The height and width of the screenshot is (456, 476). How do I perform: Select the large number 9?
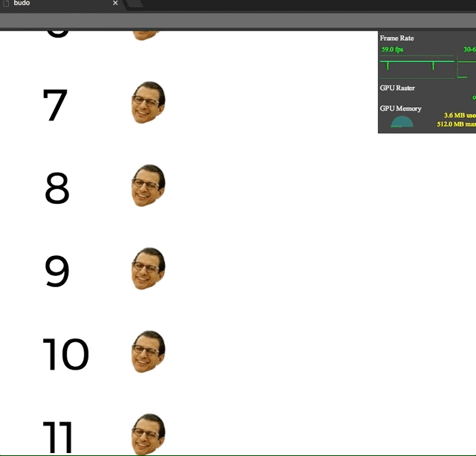(x=57, y=271)
